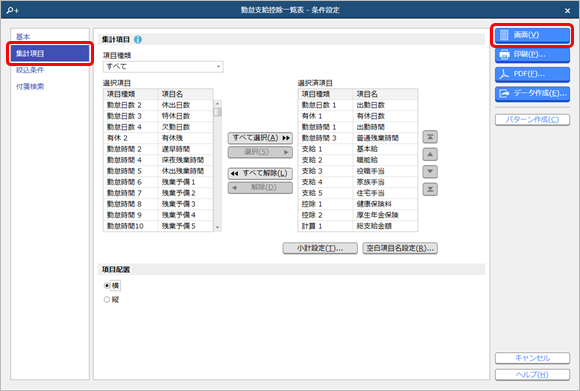The image size is (580, 391).
Task: Click the キャンセル button
Action: click(x=532, y=358)
